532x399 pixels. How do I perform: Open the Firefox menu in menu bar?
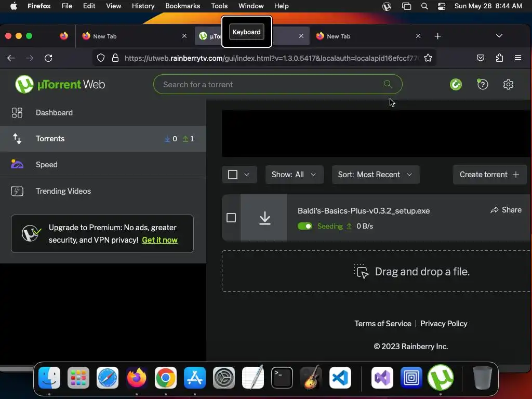39,6
